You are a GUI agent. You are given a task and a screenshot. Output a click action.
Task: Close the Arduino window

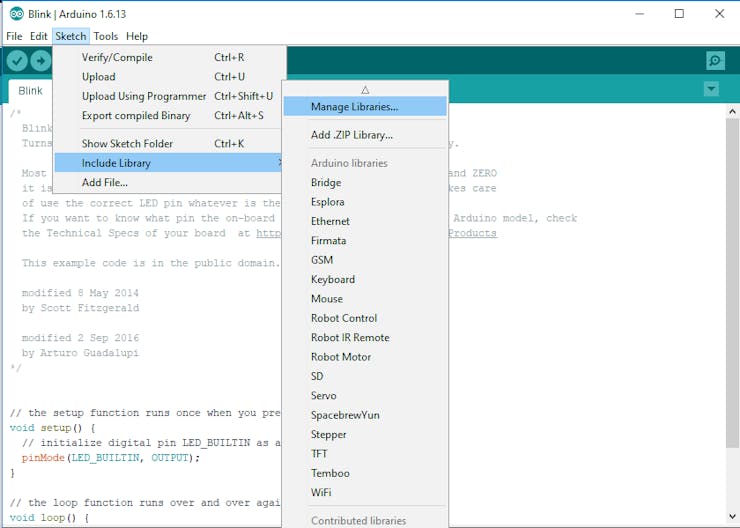pos(719,14)
